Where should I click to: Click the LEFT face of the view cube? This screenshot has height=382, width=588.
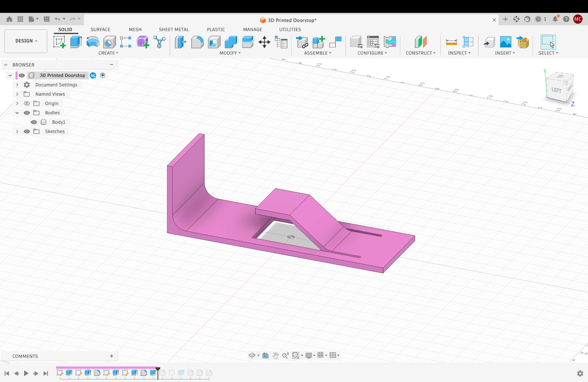click(556, 90)
